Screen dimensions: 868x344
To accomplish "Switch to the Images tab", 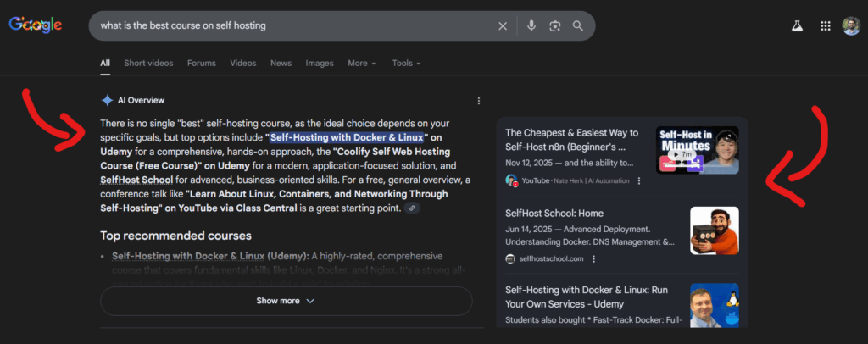I will click(x=320, y=63).
